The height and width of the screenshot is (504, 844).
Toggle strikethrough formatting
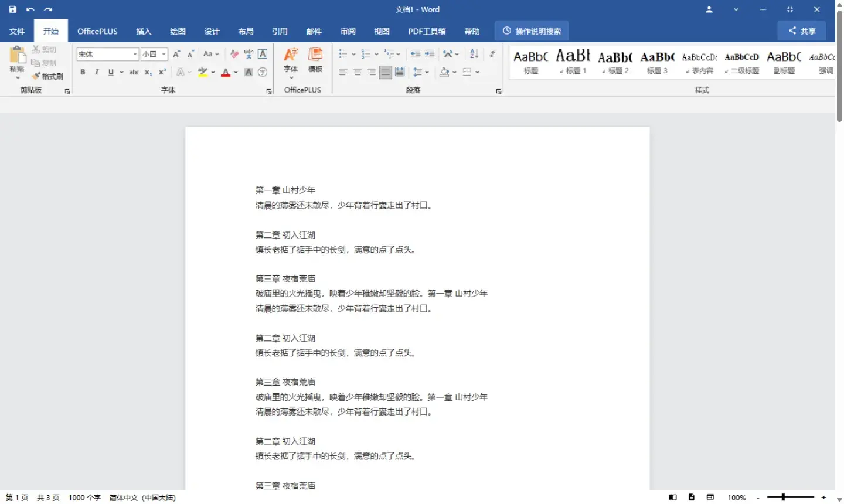coord(134,72)
